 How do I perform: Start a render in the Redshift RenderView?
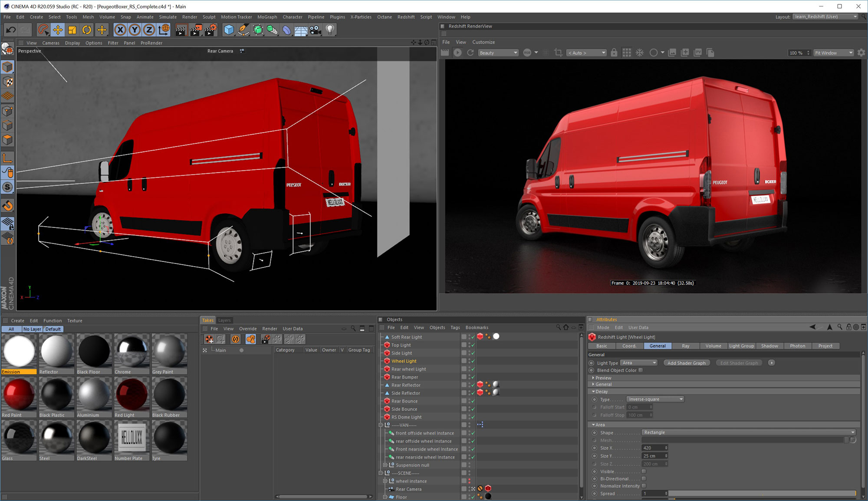point(457,52)
